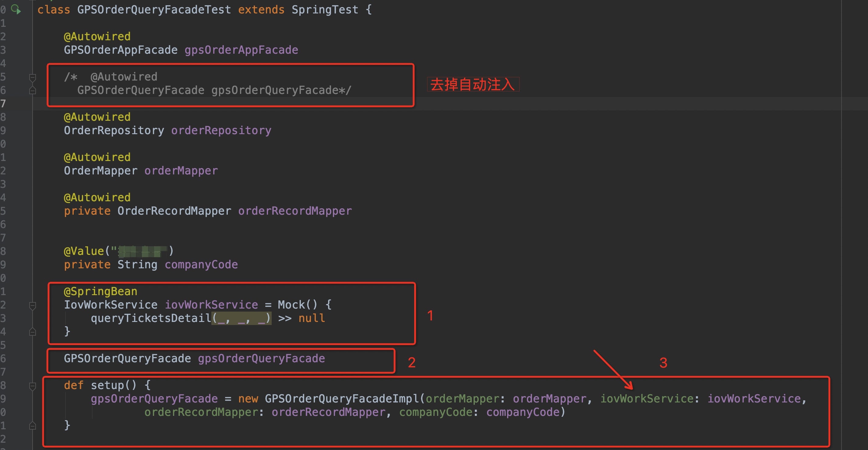Viewport: 868px width, 450px height.
Task: Click the orderRecordMapper field declaration name
Action: 295,211
